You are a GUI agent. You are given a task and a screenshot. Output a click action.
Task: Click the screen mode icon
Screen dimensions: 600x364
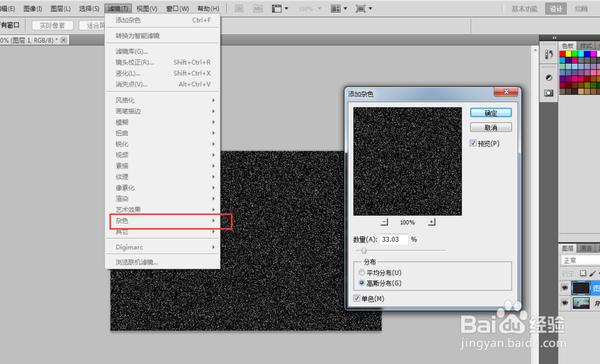coord(361,8)
